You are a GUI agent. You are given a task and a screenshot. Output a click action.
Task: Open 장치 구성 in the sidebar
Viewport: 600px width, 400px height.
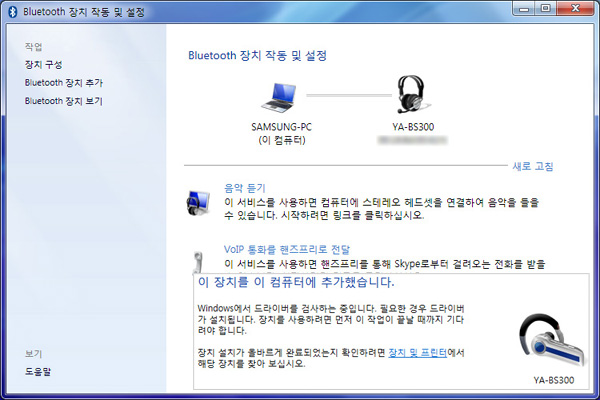pos(43,65)
